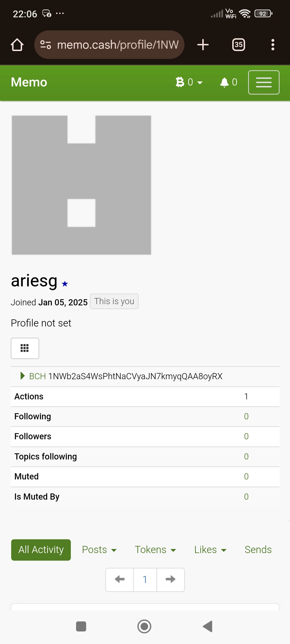This screenshot has width=290, height=644.
Task: Tap the browser home icon
Action: coord(17,45)
